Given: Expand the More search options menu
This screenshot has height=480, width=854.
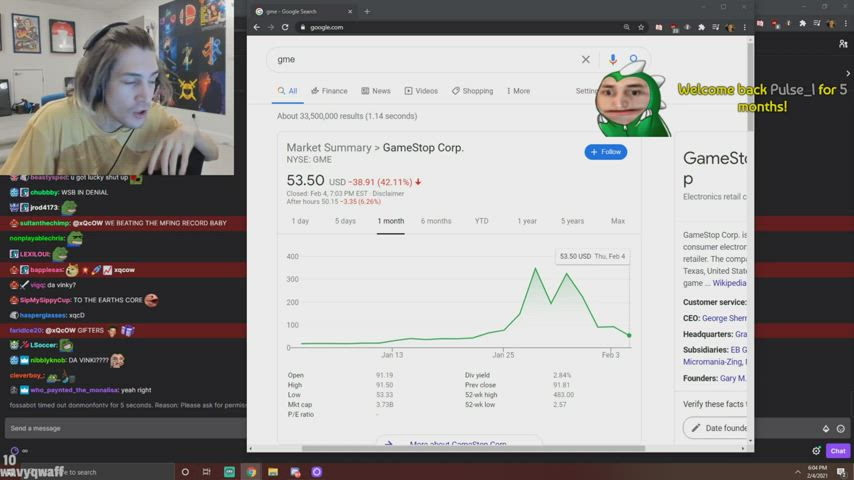Looking at the screenshot, I should (518, 91).
